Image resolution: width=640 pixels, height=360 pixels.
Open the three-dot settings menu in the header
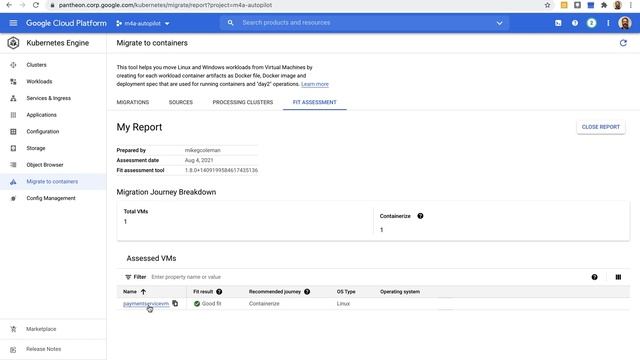tap(608, 23)
